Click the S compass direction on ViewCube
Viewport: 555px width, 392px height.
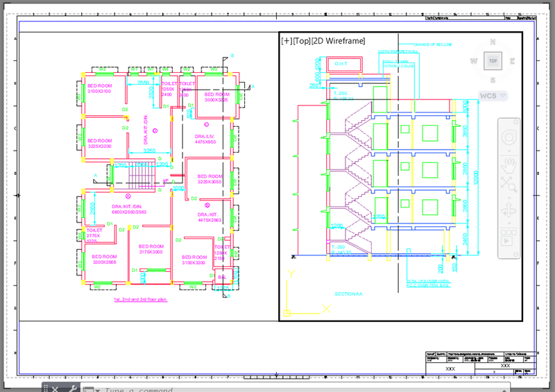click(493, 80)
